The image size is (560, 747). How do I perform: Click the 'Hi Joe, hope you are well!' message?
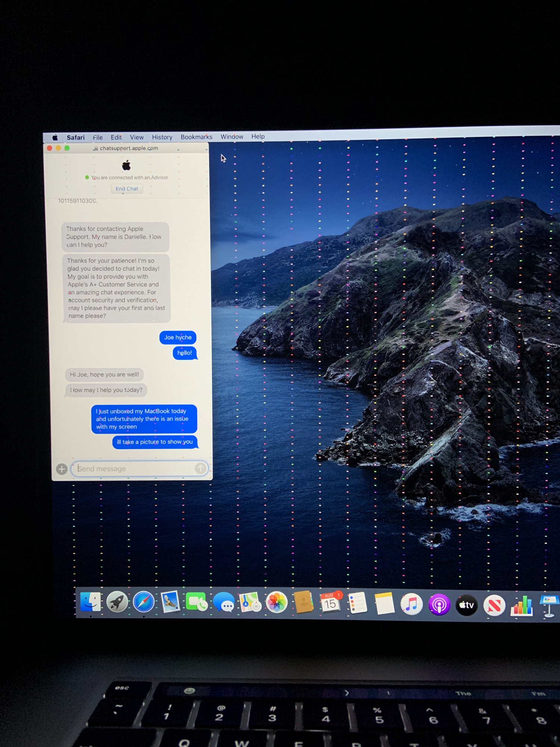pyautogui.click(x=105, y=374)
